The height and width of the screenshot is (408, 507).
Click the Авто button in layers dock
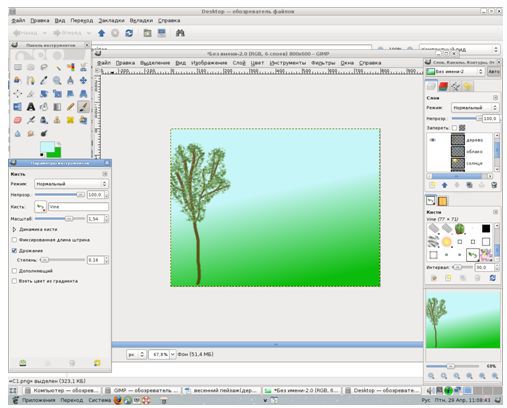click(494, 71)
